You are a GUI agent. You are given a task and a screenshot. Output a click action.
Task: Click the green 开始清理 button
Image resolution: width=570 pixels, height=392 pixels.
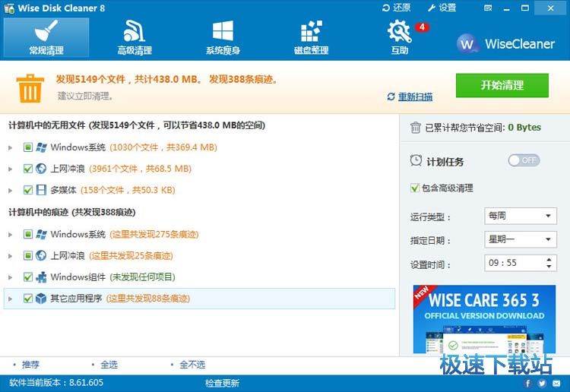(x=502, y=85)
